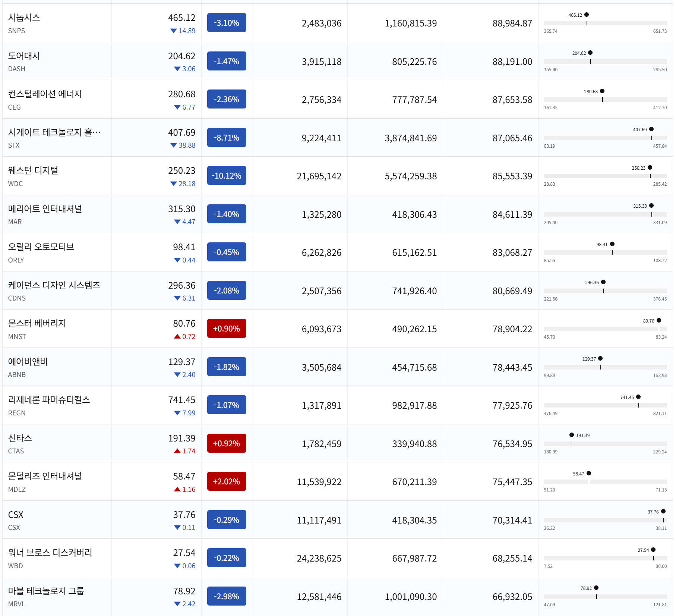
Task: Click the trade value 3,874,841.69
Action: [411, 138]
